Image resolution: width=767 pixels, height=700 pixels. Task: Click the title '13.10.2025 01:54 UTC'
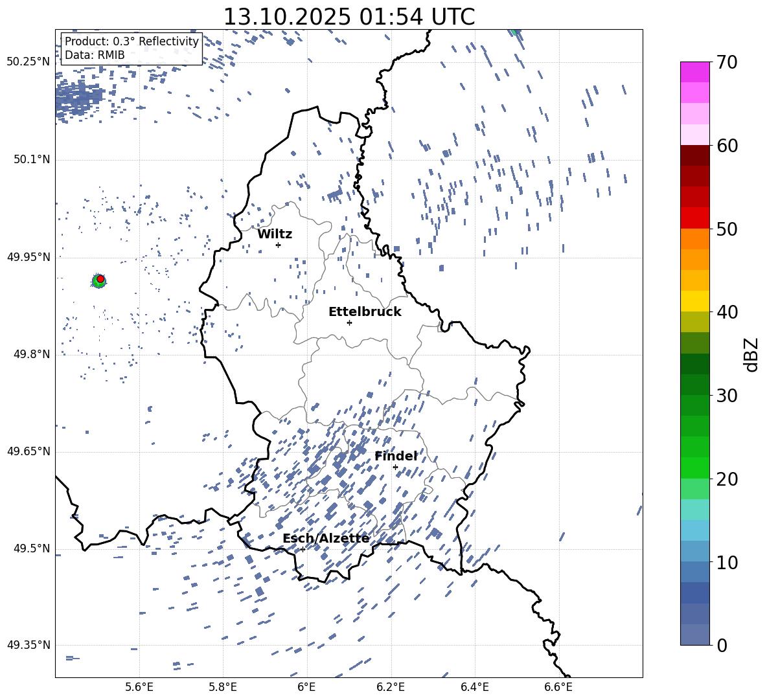click(x=349, y=17)
